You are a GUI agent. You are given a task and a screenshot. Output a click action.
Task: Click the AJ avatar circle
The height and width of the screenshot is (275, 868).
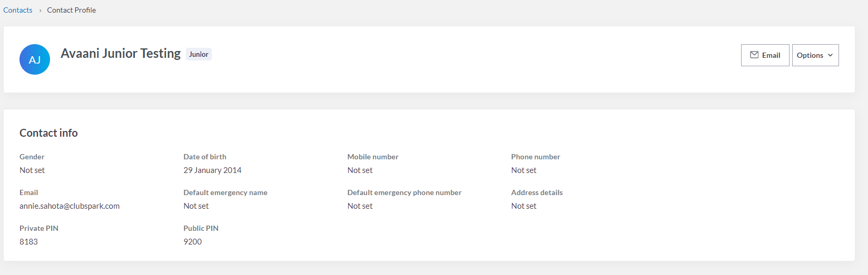(x=35, y=59)
